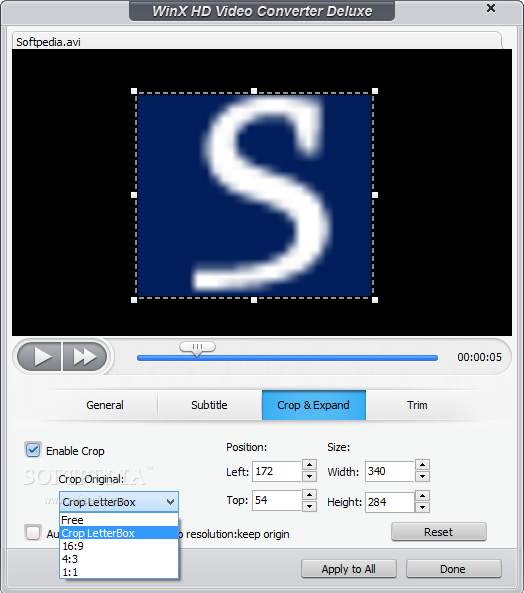
Task: Click the Top position input field
Action: coord(277,500)
